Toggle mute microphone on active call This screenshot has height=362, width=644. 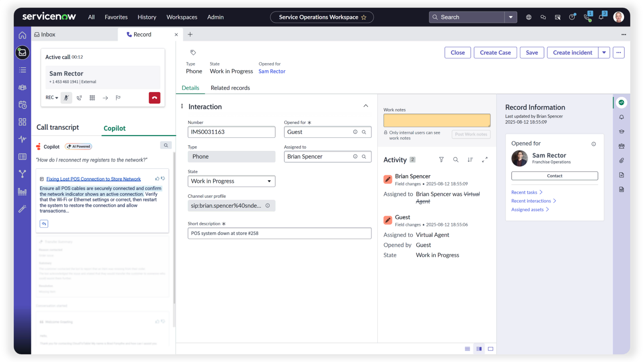point(66,98)
